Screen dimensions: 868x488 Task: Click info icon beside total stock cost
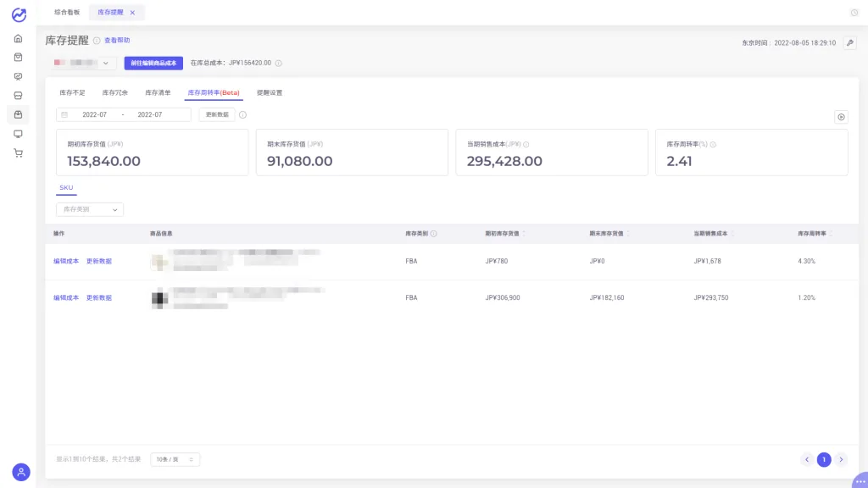pyautogui.click(x=278, y=63)
